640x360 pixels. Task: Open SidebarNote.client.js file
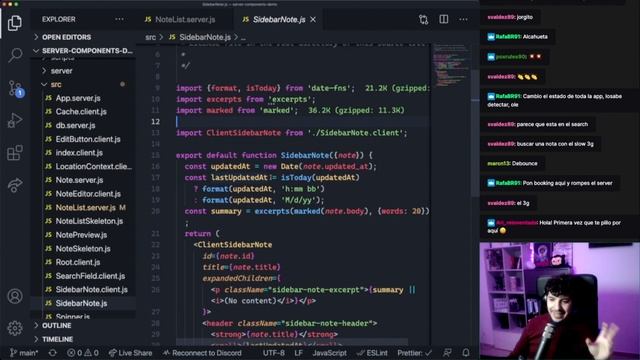pos(91,289)
